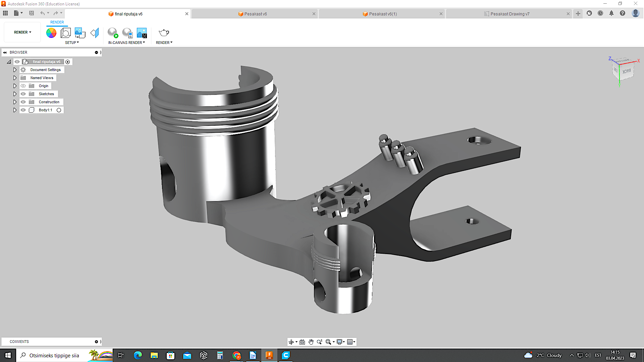Open the Job Status clock icon
This screenshot has width=644, height=362.
600,13
